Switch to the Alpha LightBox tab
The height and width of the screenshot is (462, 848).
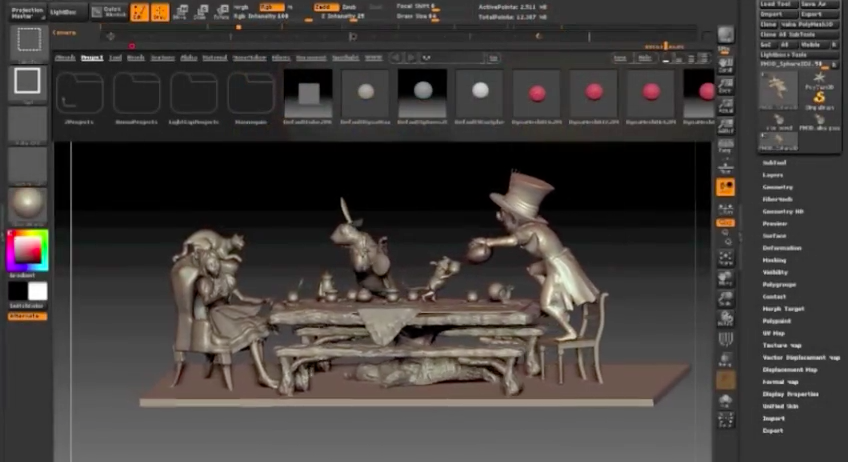coord(188,57)
